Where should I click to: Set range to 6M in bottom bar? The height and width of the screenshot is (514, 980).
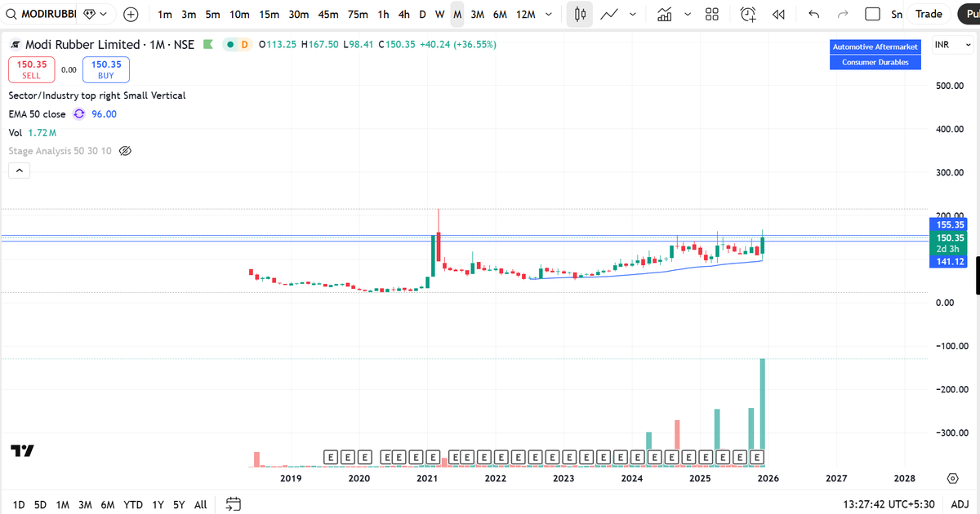[x=107, y=504]
